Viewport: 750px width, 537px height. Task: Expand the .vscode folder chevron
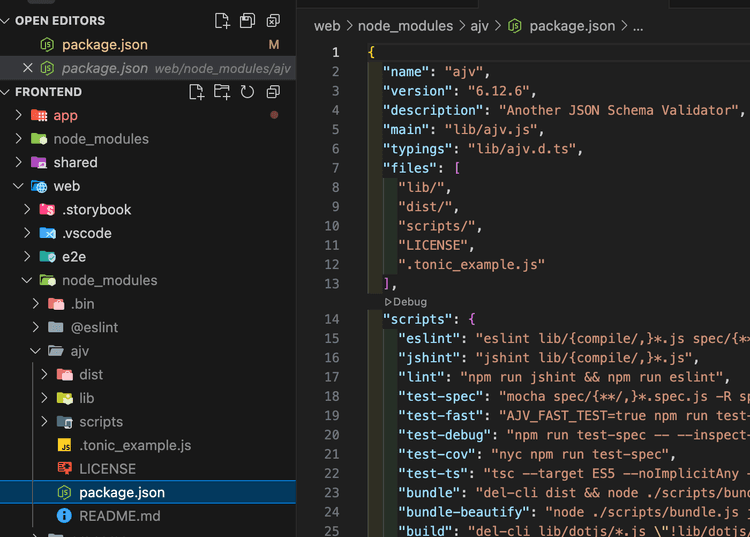(27, 233)
